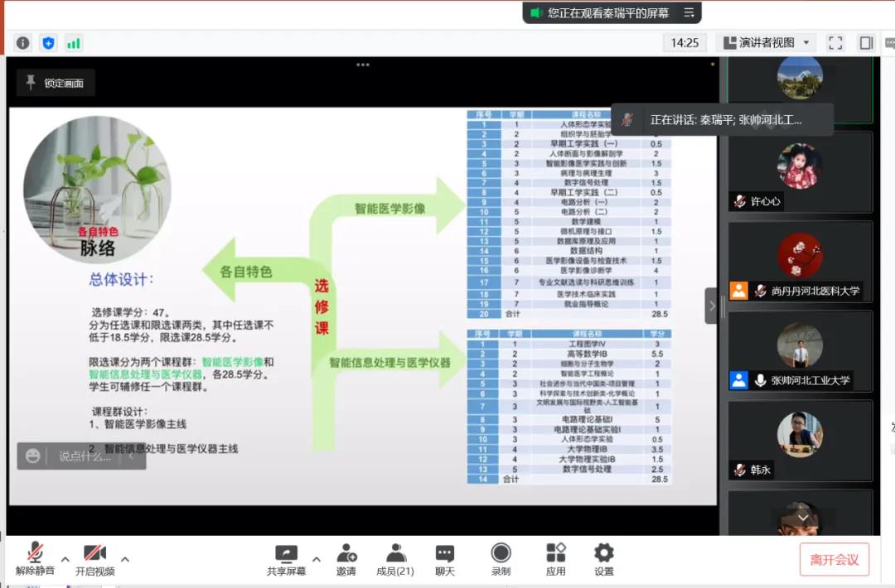The width and height of the screenshot is (895, 588).
Task: Open the meeting info icon
Action: coord(22,43)
